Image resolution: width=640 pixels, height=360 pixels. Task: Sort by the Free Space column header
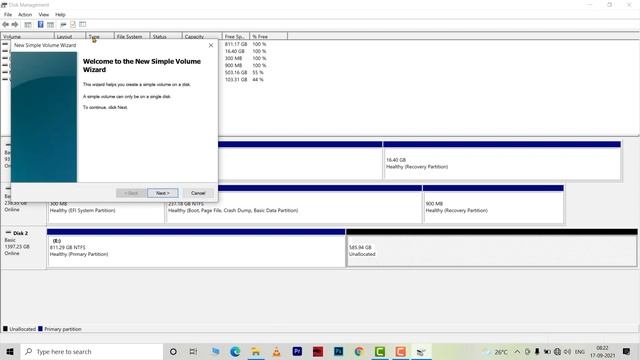click(x=236, y=37)
